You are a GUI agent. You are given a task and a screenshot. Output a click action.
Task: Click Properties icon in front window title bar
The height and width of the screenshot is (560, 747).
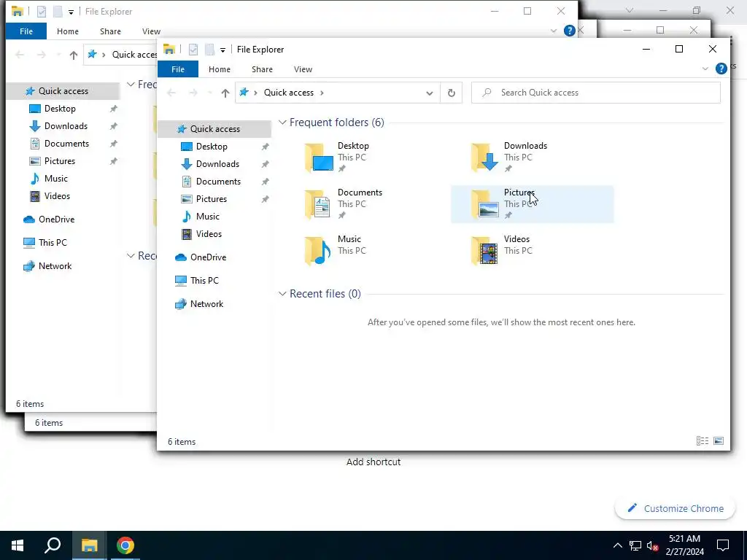click(x=193, y=50)
